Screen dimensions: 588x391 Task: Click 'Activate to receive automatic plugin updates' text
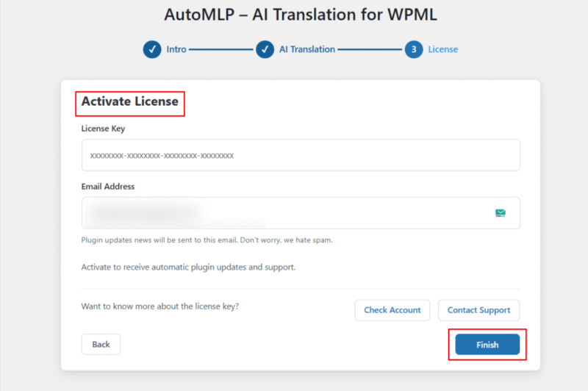[x=188, y=267]
